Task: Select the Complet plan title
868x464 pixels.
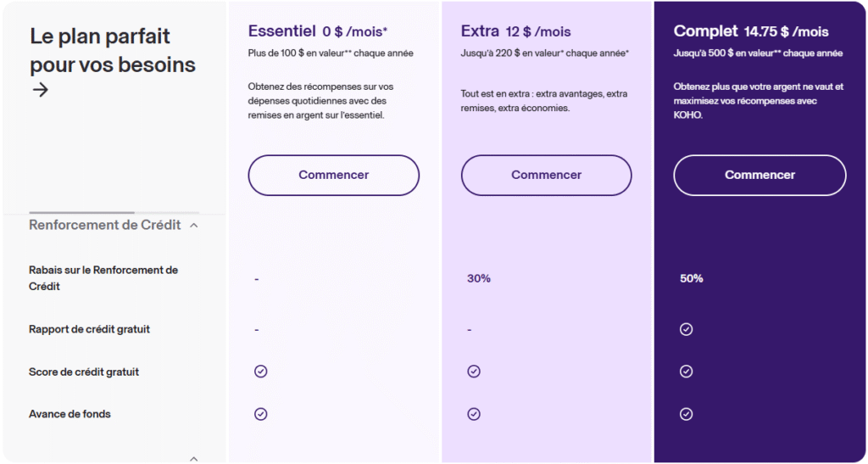Action: 705,31
